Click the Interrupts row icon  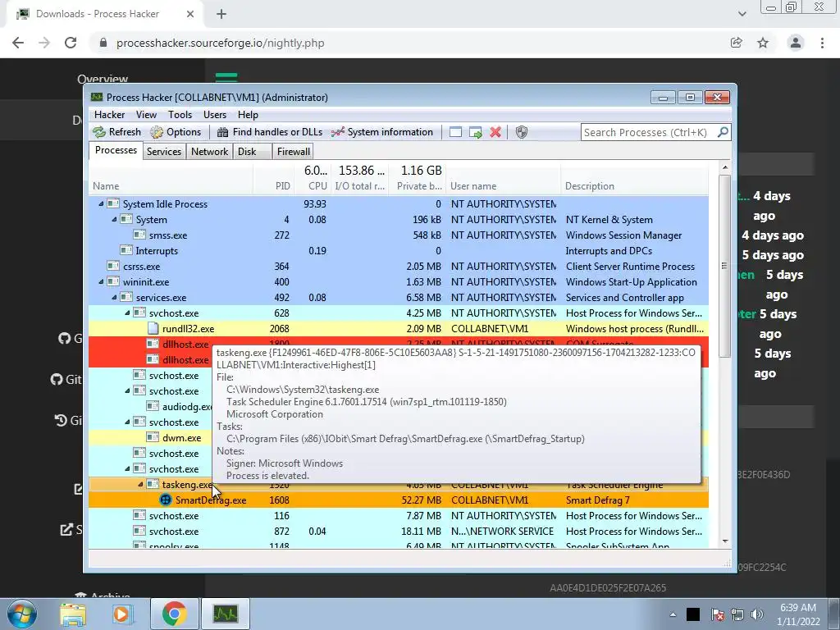(x=126, y=250)
